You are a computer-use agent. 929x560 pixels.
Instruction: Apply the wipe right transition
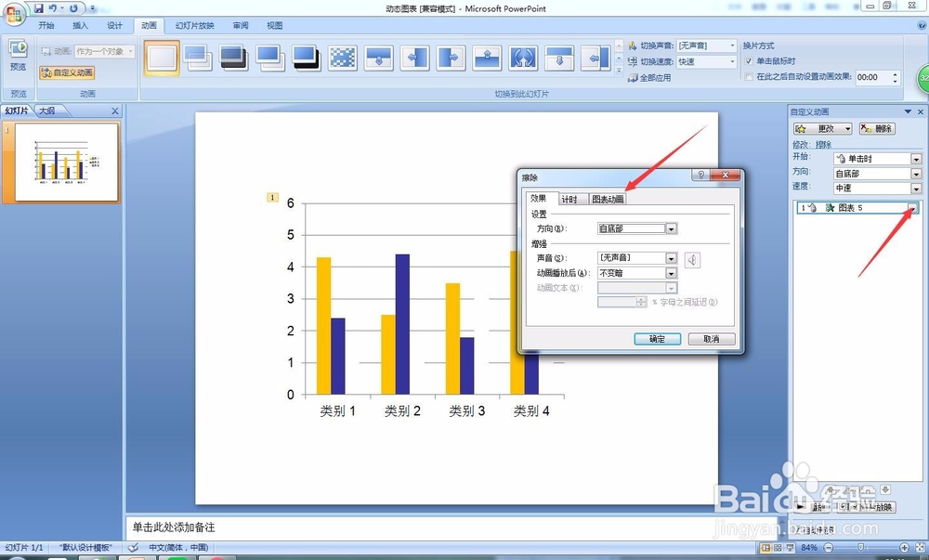pos(451,58)
